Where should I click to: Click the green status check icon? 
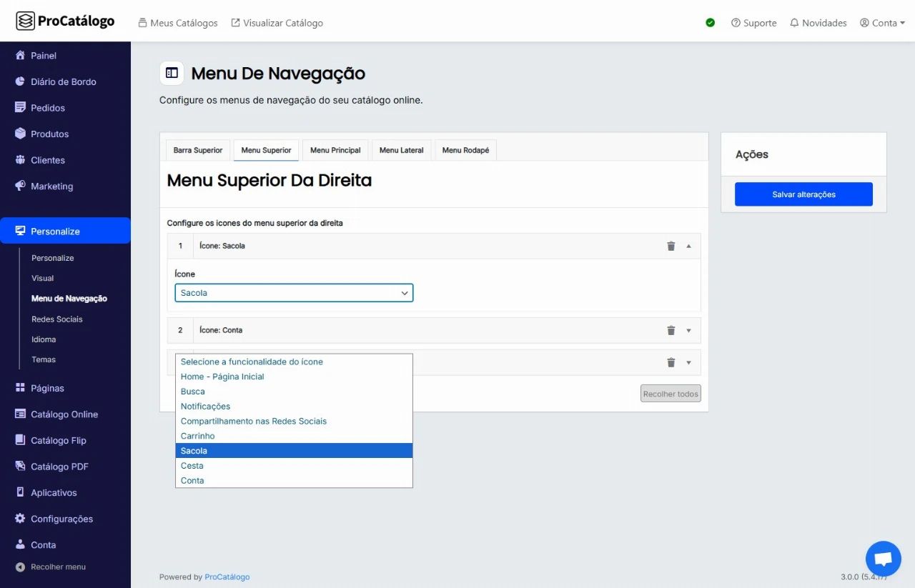coord(710,23)
